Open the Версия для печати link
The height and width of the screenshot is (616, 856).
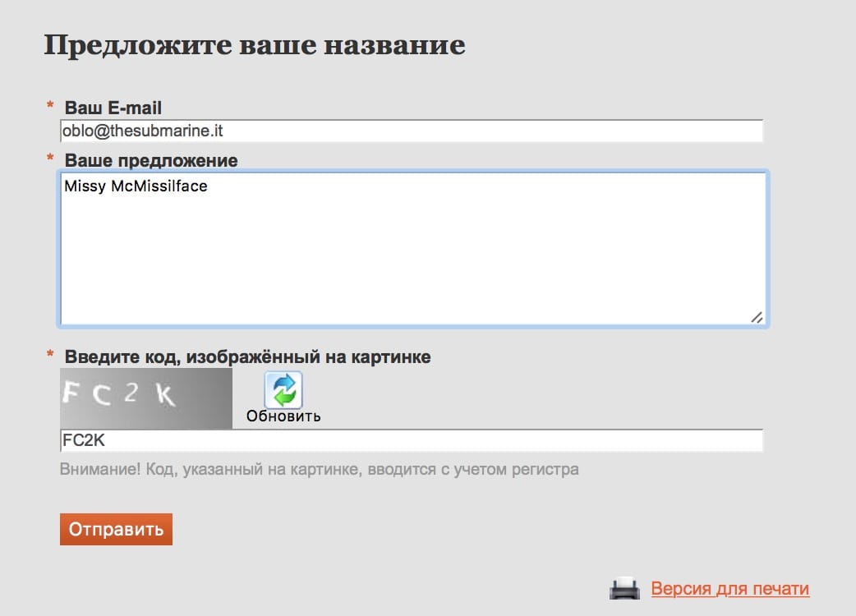click(729, 589)
